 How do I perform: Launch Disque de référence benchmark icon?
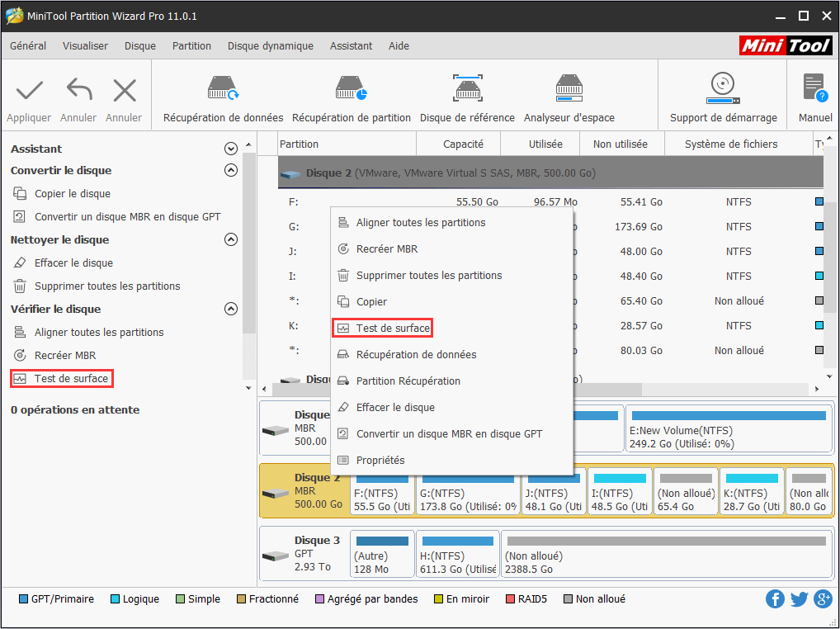[x=467, y=87]
